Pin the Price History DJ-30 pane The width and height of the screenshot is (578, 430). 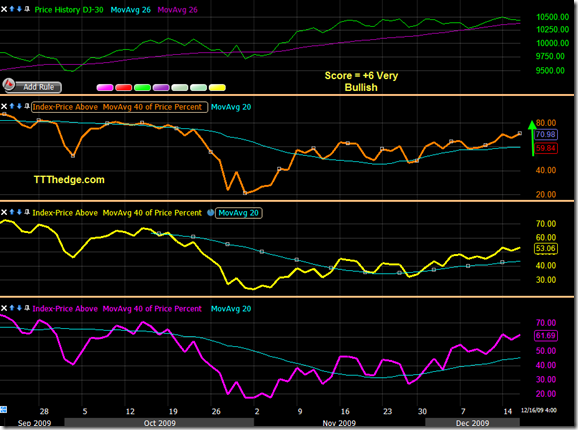coord(27,9)
